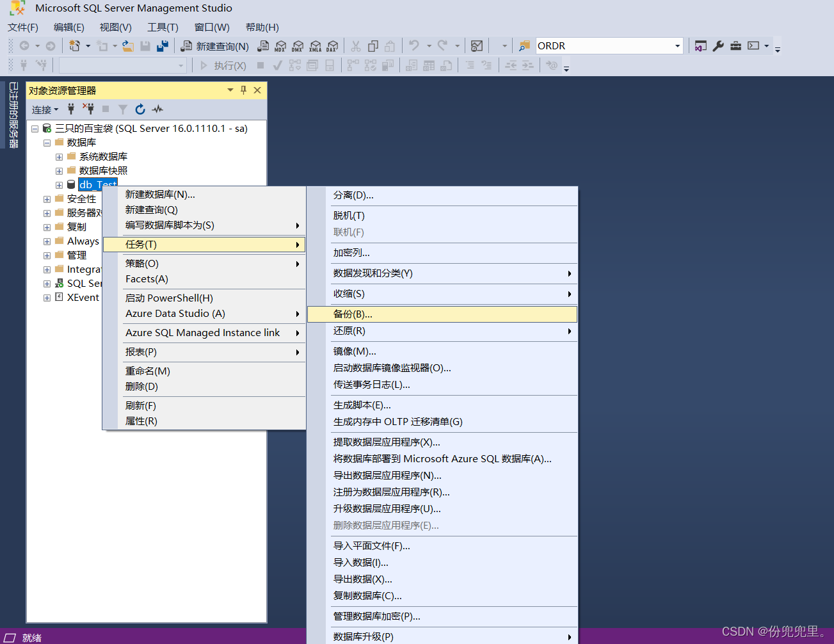
Task: Choose 脱机(T) in Tasks submenu
Action: [x=442, y=216]
